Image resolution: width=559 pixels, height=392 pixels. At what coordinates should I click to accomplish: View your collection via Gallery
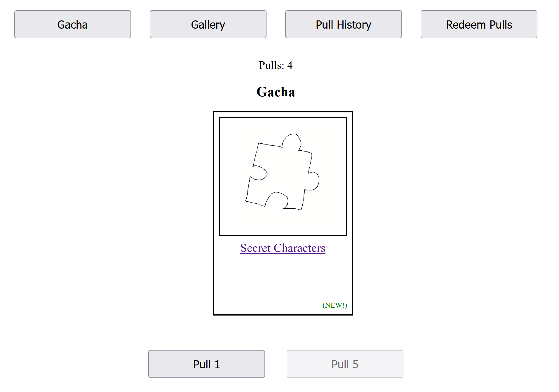[208, 25]
